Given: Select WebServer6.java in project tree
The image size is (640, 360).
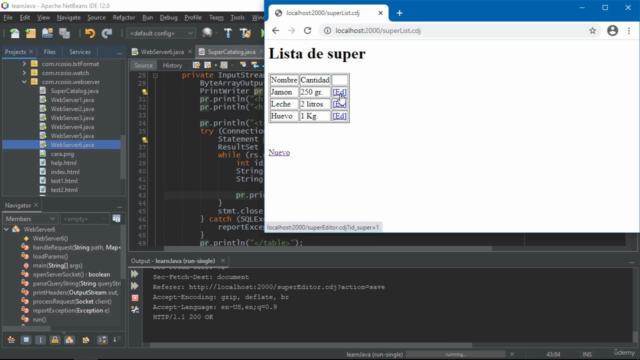Looking at the screenshot, I should pos(72,144).
